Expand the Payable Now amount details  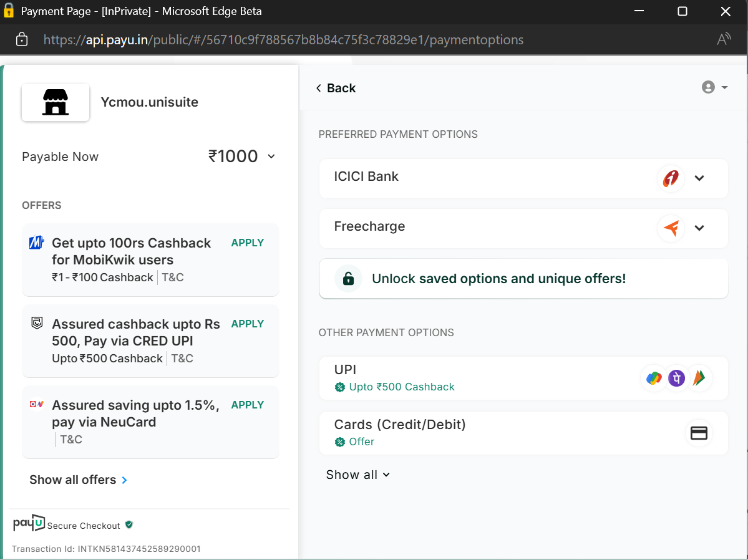click(x=271, y=157)
